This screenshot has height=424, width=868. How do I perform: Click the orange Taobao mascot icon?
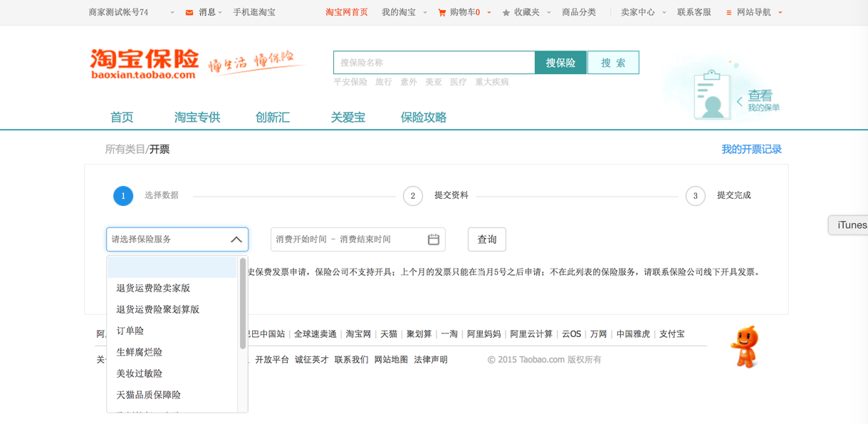(x=746, y=347)
